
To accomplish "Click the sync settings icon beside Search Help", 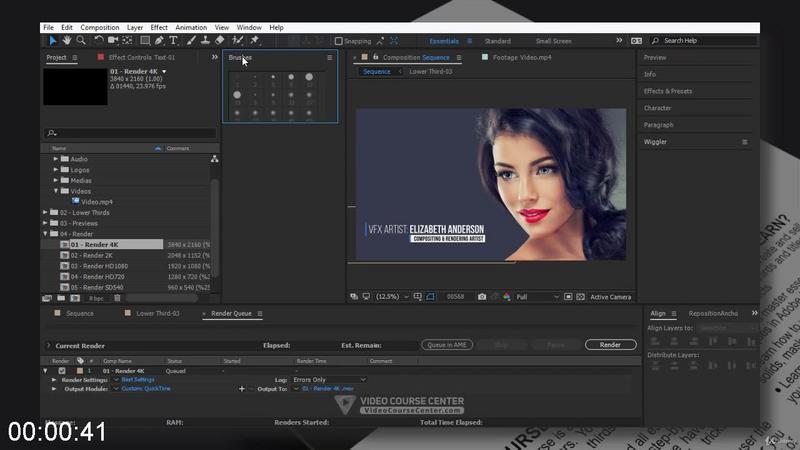I will tap(636, 41).
